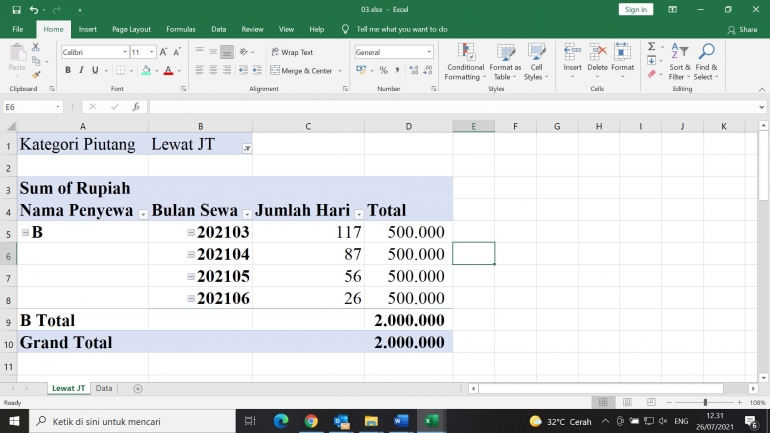
Task: Open the Formulas ribbon tab
Action: coord(181,30)
